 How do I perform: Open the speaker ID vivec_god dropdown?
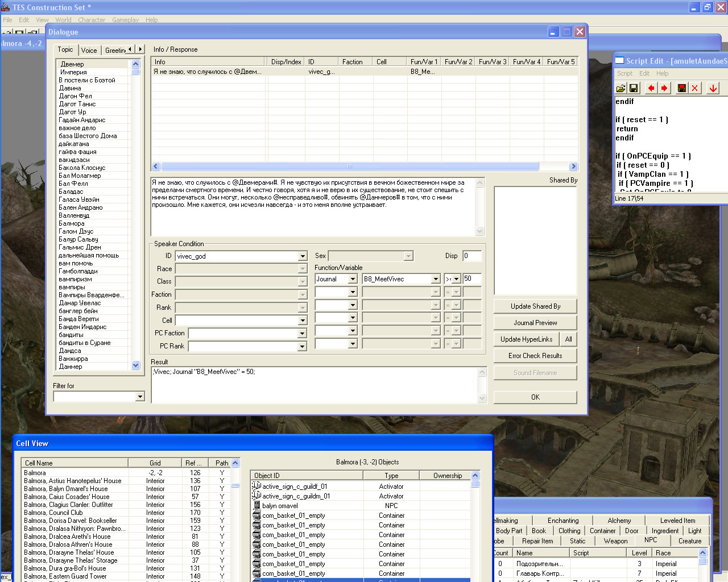pos(303,256)
